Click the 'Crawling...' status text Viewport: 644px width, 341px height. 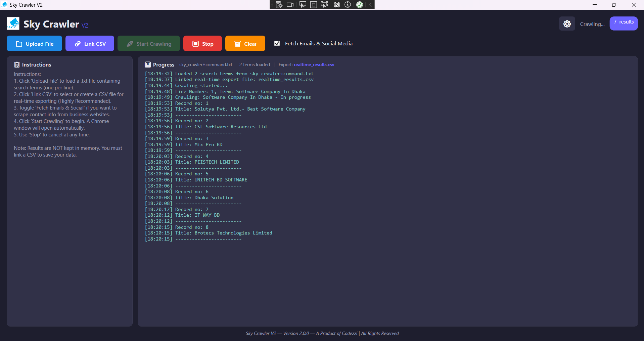pos(592,24)
